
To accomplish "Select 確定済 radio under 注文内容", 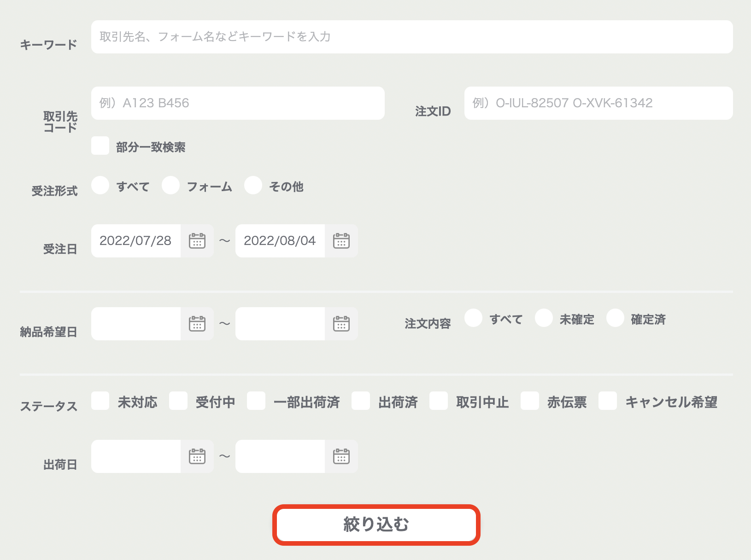I will point(615,318).
